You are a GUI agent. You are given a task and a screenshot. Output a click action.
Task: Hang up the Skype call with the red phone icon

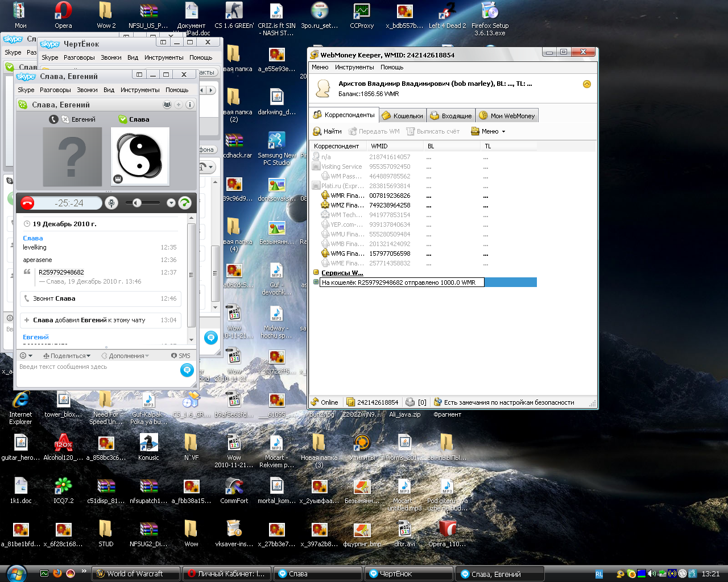coord(27,203)
